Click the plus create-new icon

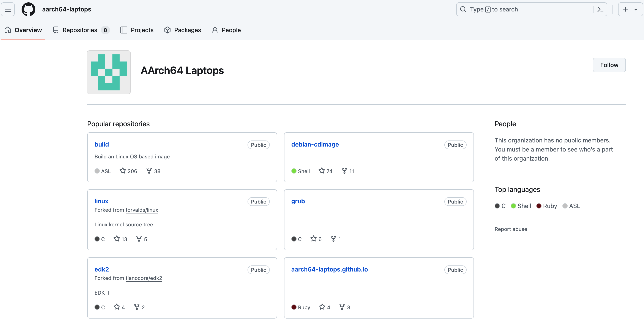pyautogui.click(x=625, y=9)
